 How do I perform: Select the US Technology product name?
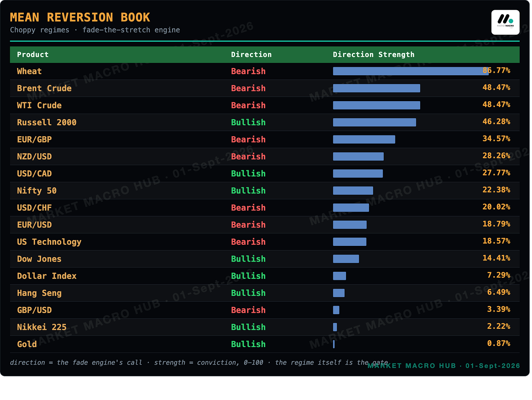point(49,242)
